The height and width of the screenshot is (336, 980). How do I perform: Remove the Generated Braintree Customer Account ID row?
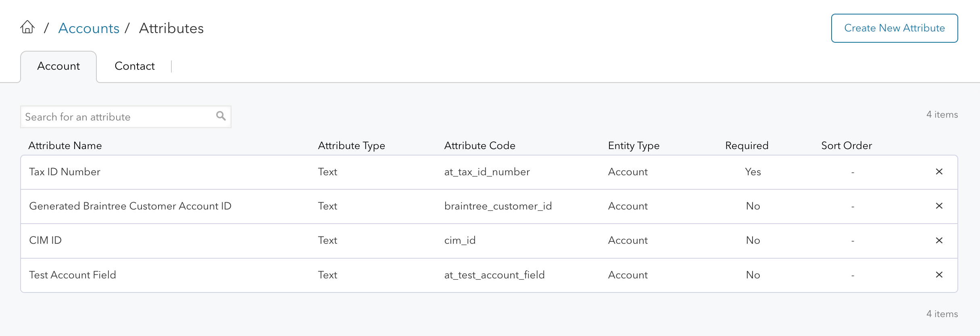[x=939, y=206]
